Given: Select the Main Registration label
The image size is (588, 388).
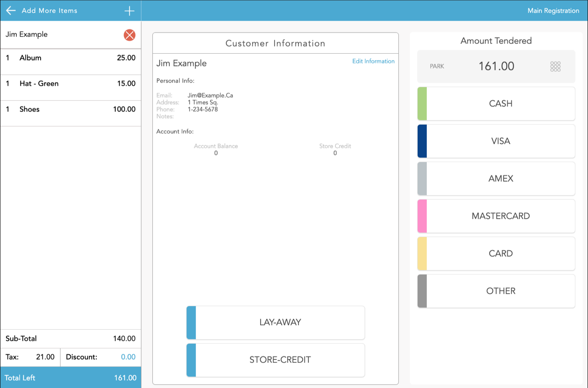Looking at the screenshot, I should (x=553, y=10).
